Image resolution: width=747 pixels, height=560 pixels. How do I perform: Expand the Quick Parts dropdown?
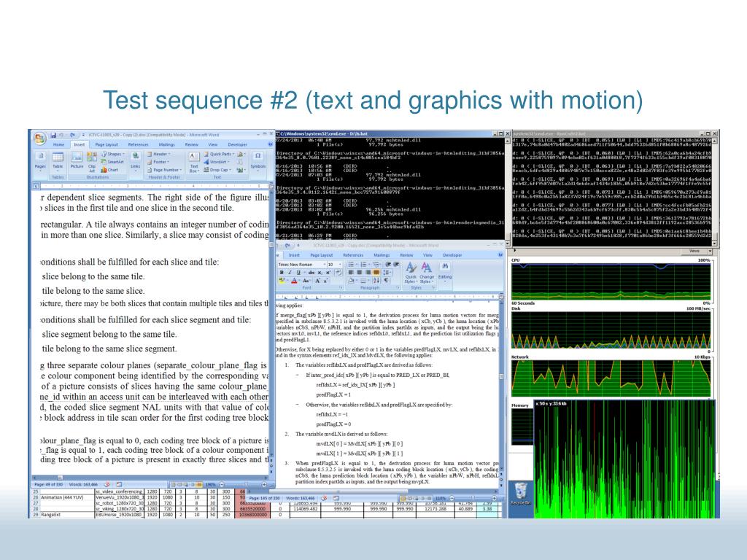point(220,154)
